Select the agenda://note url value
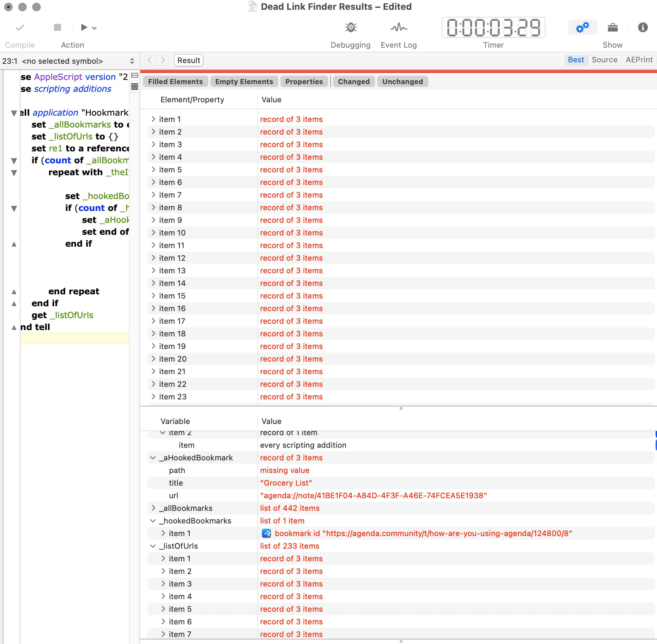657x644 pixels. [x=373, y=495]
